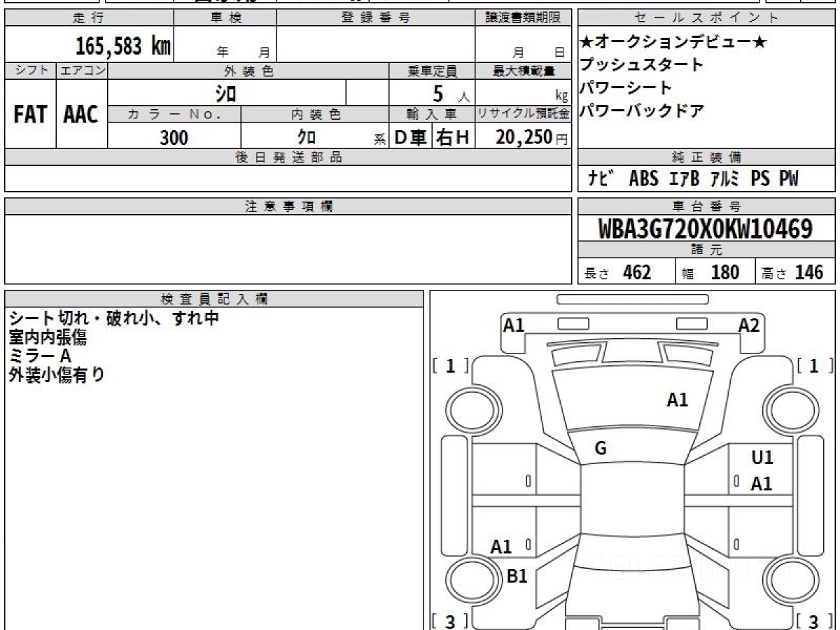The image size is (840, 630).
Task: Click the chassis number WBA3G720X0KW10469
Action: click(706, 229)
